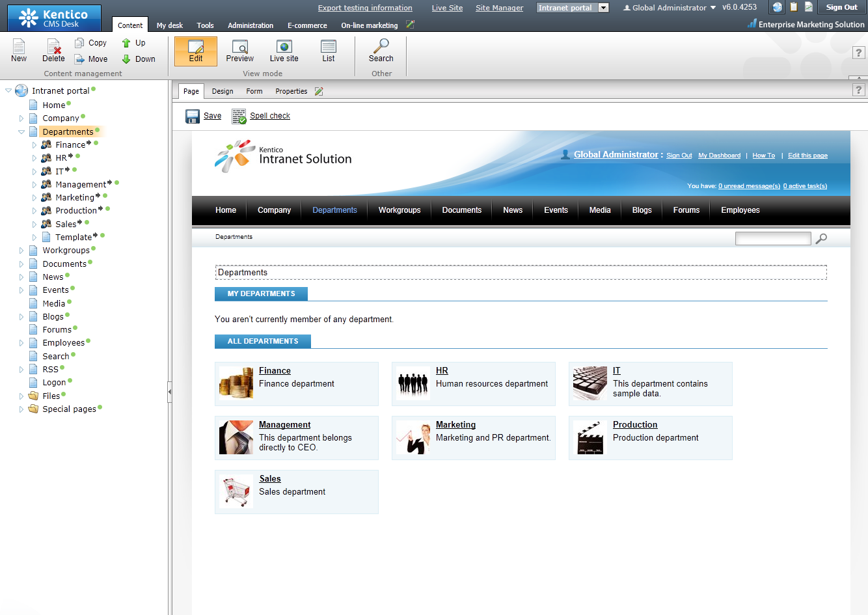Click the Delete document icon

(x=53, y=47)
